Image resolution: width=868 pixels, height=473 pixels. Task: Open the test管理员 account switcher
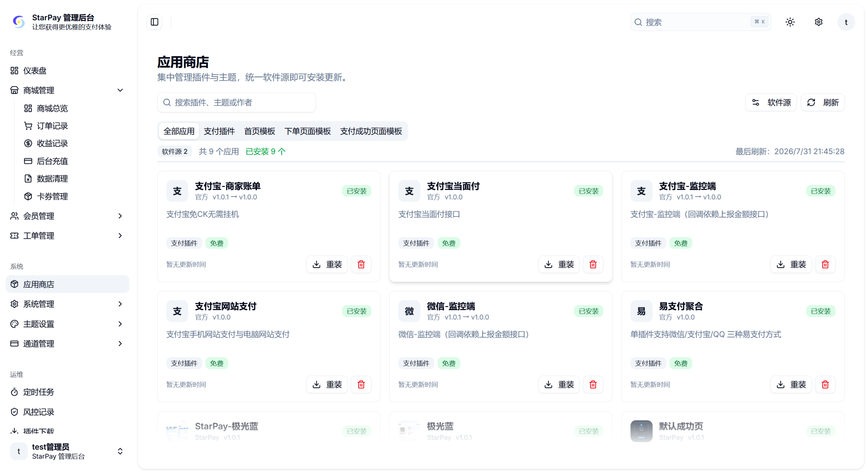click(67, 451)
